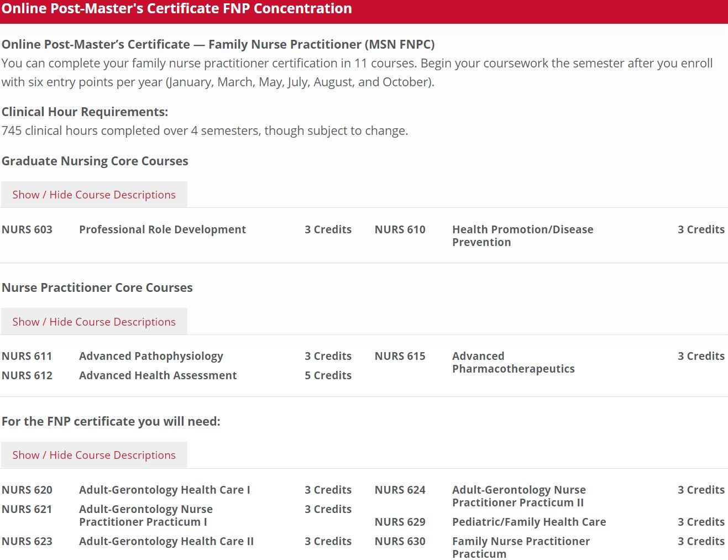This screenshot has width=728, height=560.
Task: Click 3 Credits for NURS 603
Action: point(328,229)
